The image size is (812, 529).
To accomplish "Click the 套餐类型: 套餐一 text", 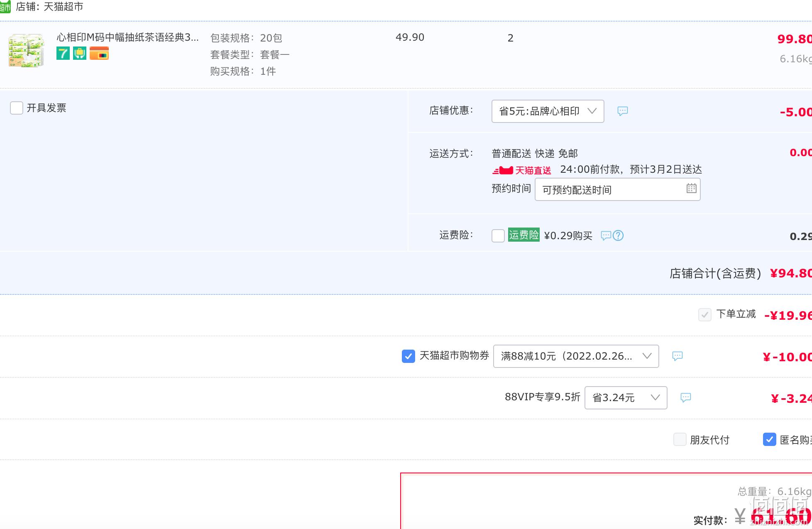I will pos(249,54).
